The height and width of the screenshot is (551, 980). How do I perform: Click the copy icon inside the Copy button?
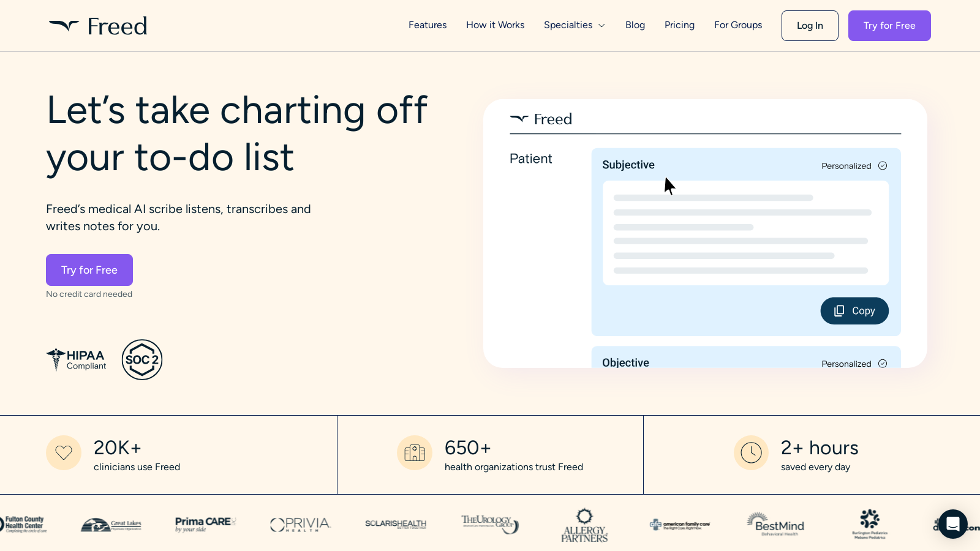coord(839,310)
